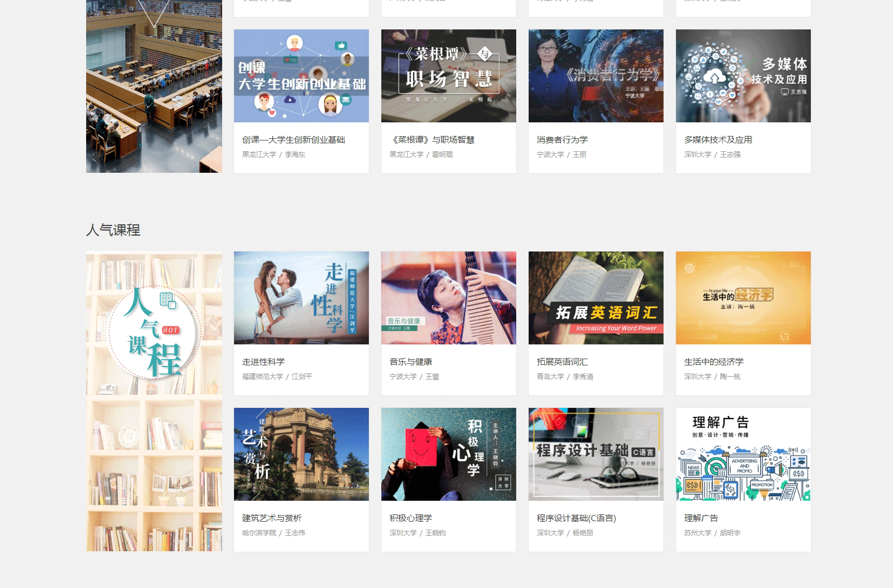Open the 走进性科学 course thumbnail
This screenshot has width=893, height=588.
[x=301, y=298]
